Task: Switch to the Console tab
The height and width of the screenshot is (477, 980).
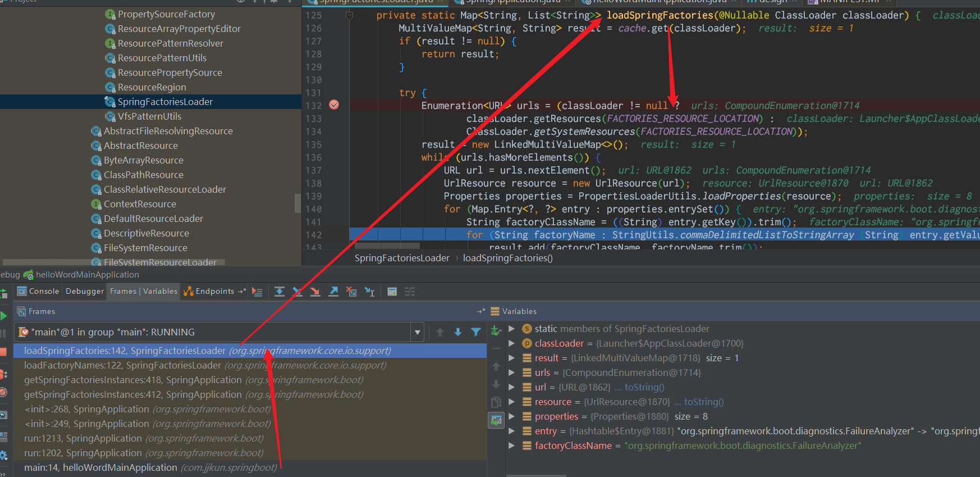Action: tap(38, 291)
